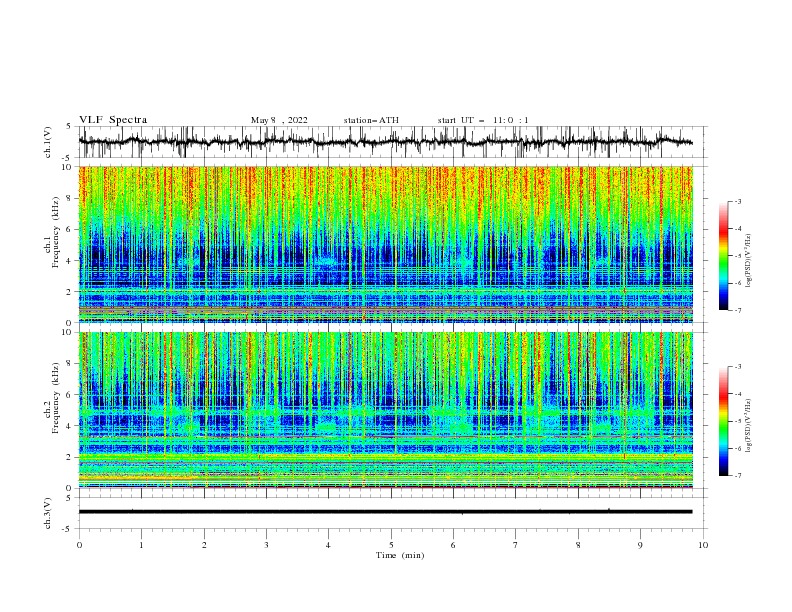
Task: Click the "-7" tick on ch.2 colorbar
Action: pyautogui.click(x=738, y=476)
